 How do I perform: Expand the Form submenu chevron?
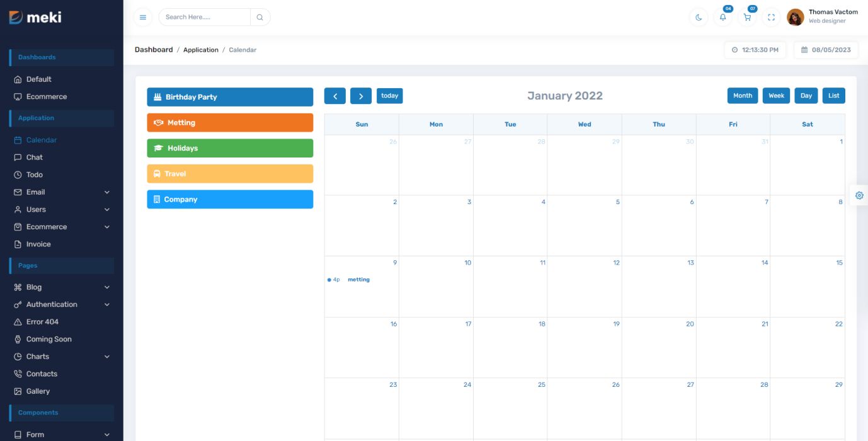point(106,435)
